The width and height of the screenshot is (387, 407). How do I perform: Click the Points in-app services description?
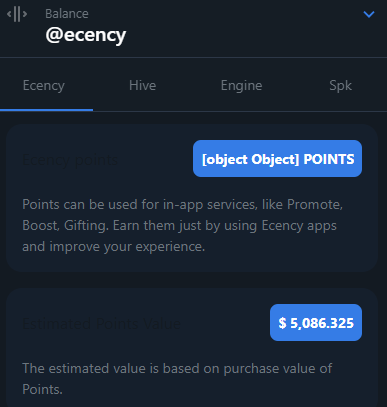tap(182, 226)
